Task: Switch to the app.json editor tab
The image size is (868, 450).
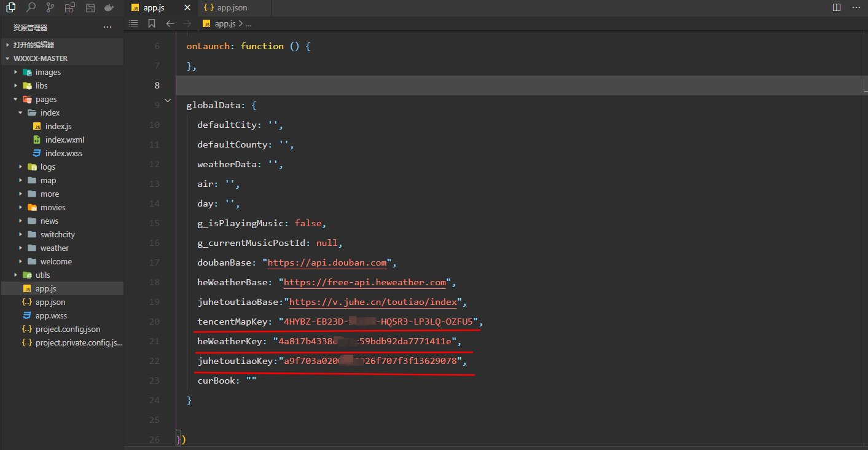Action: [235, 8]
